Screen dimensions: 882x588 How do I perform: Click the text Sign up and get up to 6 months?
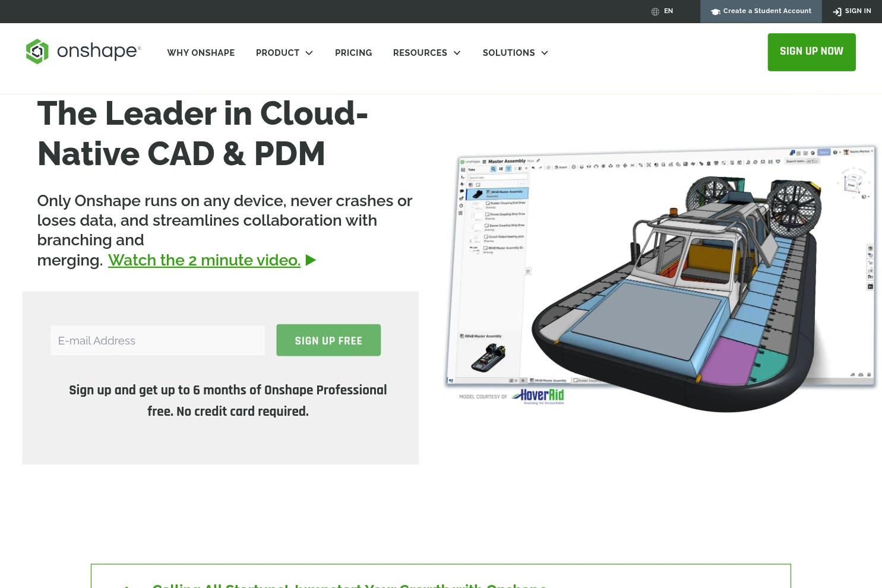tap(228, 401)
